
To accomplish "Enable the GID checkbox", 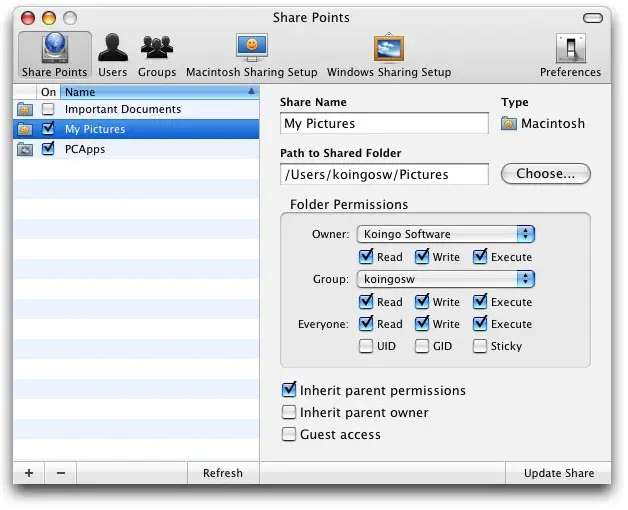I will coord(422,346).
